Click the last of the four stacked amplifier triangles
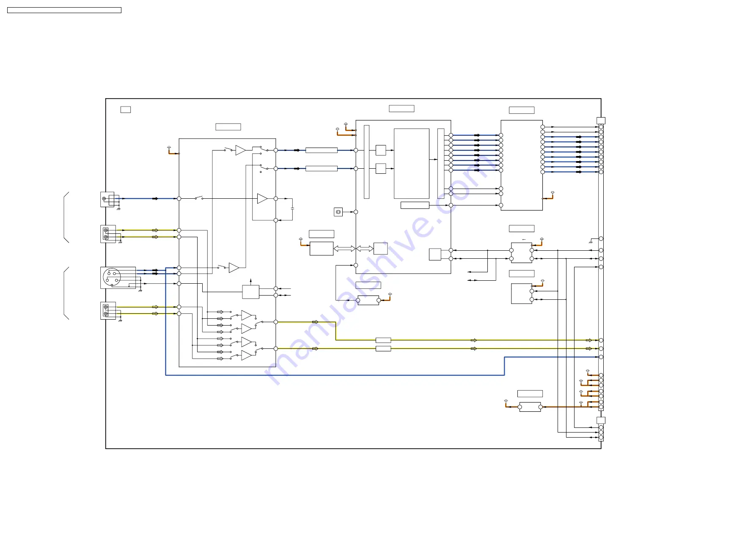The height and width of the screenshot is (534, 756). (x=246, y=355)
